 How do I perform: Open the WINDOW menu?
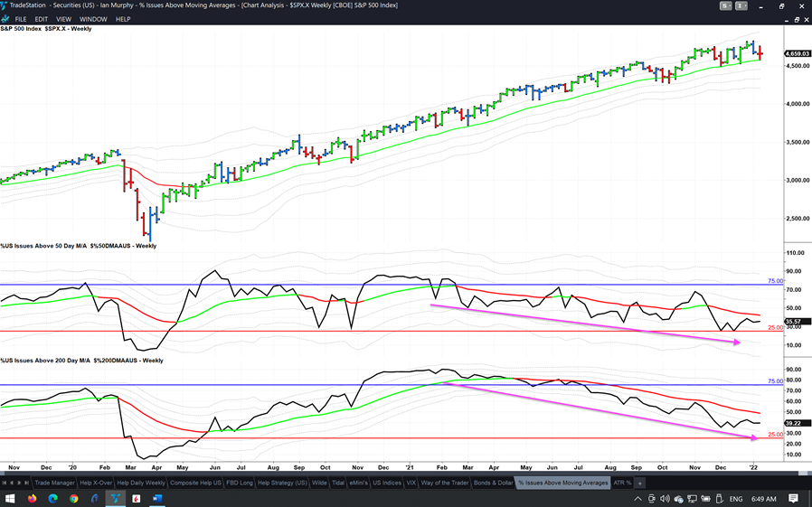(93, 18)
